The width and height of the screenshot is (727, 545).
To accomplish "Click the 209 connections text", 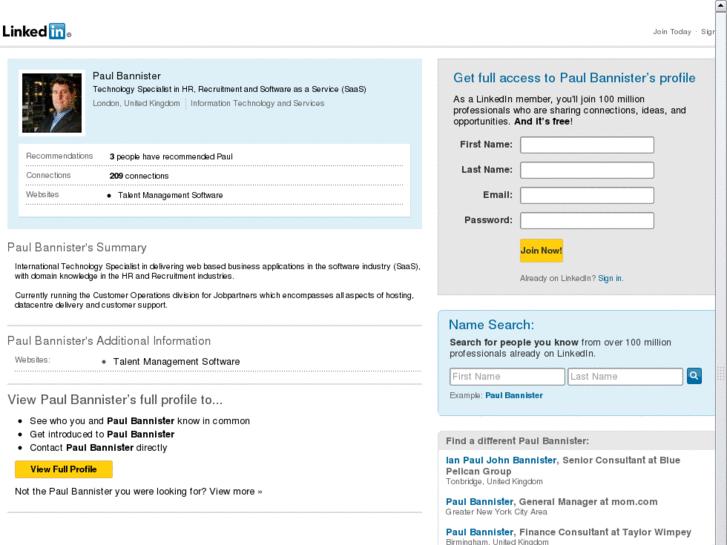I will (x=139, y=176).
